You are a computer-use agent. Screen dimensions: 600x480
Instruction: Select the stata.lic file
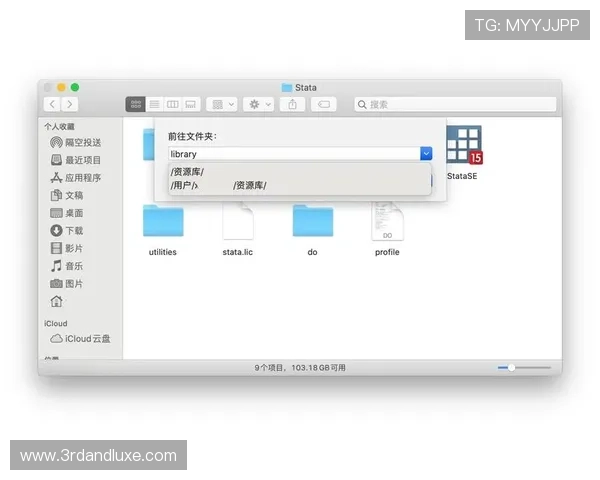click(x=238, y=221)
